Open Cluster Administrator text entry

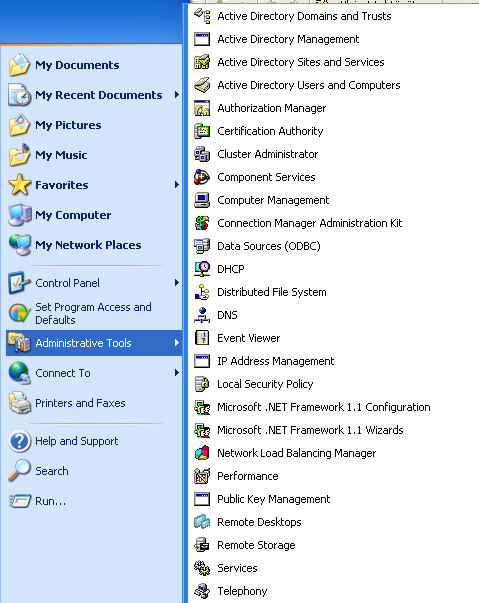268,154
